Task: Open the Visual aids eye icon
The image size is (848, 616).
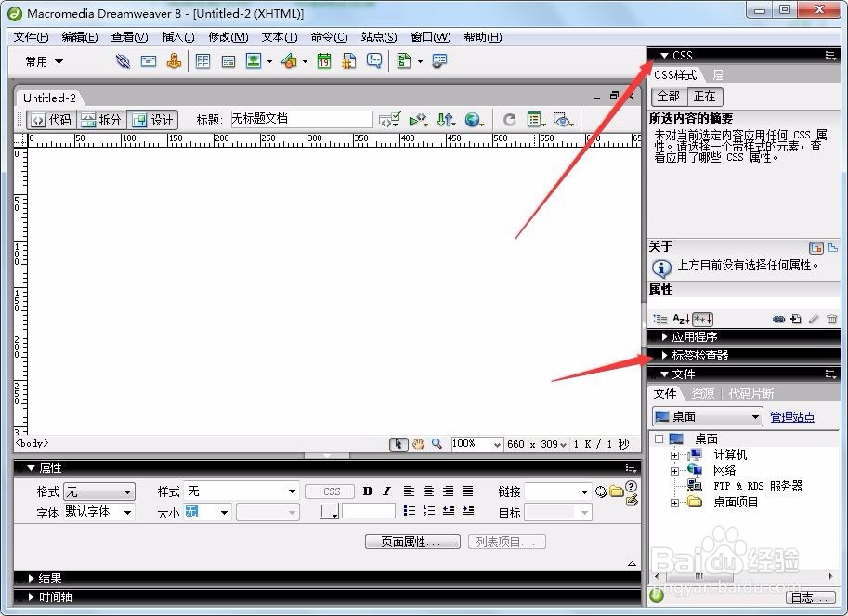Action: click(563, 120)
